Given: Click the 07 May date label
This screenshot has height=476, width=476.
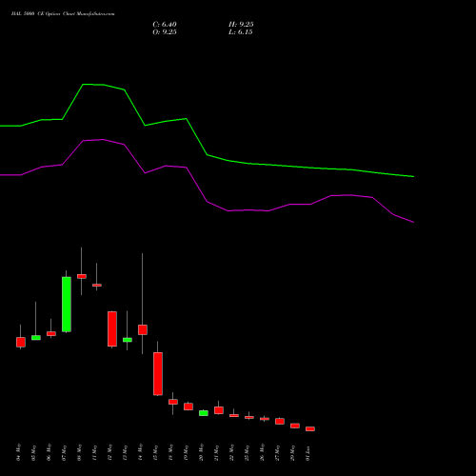Looking at the screenshot, I should point(64,452).
